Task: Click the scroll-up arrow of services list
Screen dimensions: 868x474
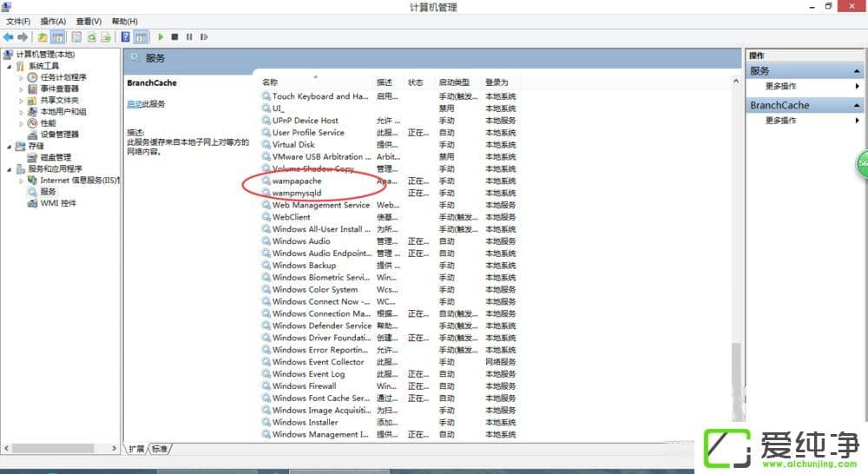Action: [x=736, y=82]
